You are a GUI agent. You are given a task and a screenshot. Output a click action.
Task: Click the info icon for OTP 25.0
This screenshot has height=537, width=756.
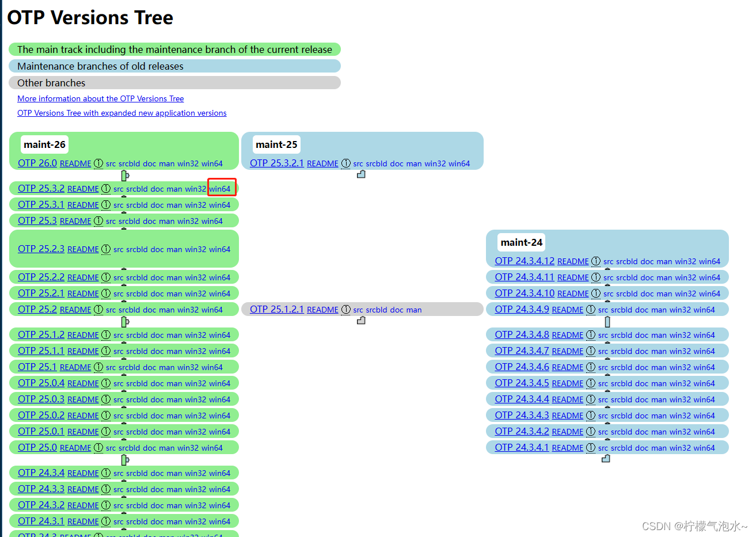[98, 448]
